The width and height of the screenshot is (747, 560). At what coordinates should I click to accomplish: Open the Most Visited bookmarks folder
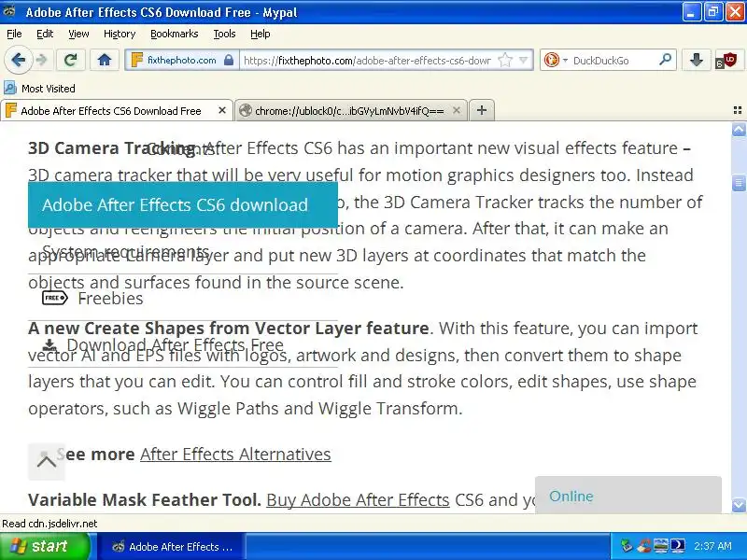point(39,88)
